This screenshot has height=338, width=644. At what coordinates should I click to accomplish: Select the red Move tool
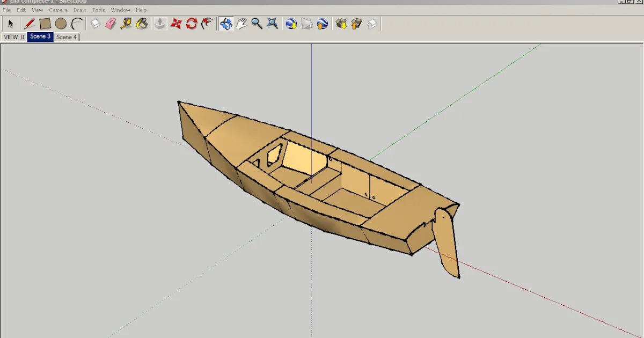[176, 24]
